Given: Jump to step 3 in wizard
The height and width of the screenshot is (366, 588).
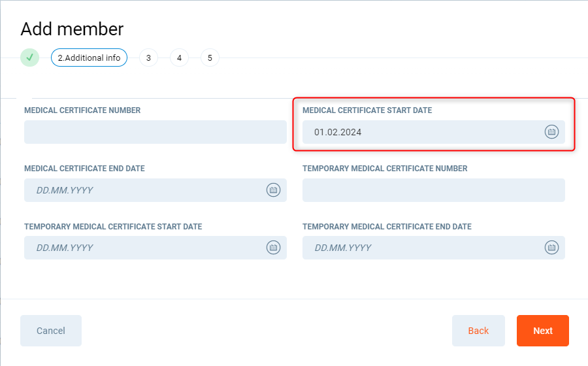Looking at the screenshot, I should 148,58.
